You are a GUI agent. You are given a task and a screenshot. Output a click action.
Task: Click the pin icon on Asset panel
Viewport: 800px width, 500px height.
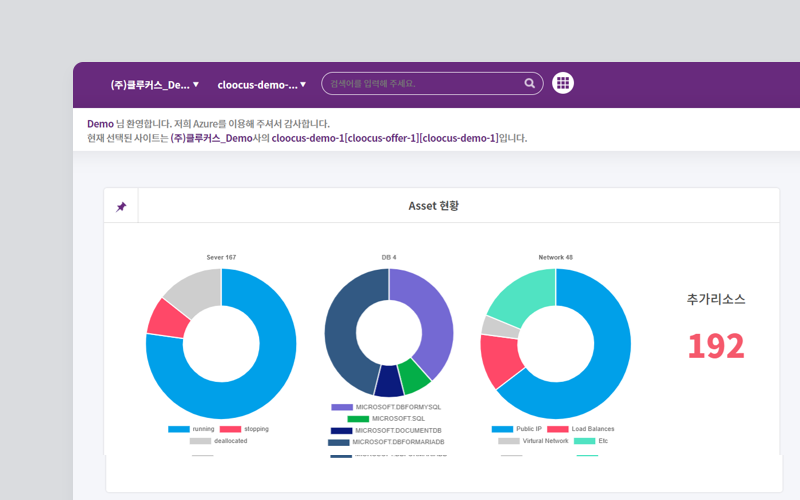121,206
